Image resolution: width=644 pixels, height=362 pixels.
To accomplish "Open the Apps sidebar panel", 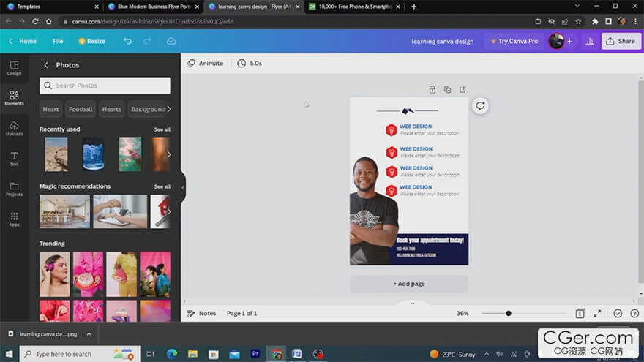I will [x=14, y=219].
